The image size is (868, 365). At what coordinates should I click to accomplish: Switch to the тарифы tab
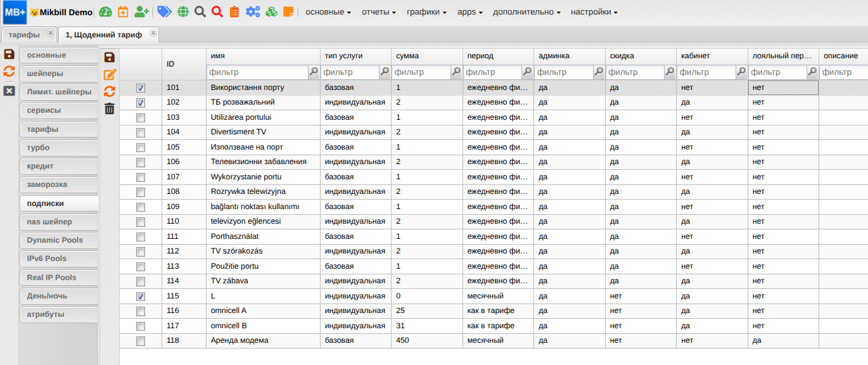(24, 35)
